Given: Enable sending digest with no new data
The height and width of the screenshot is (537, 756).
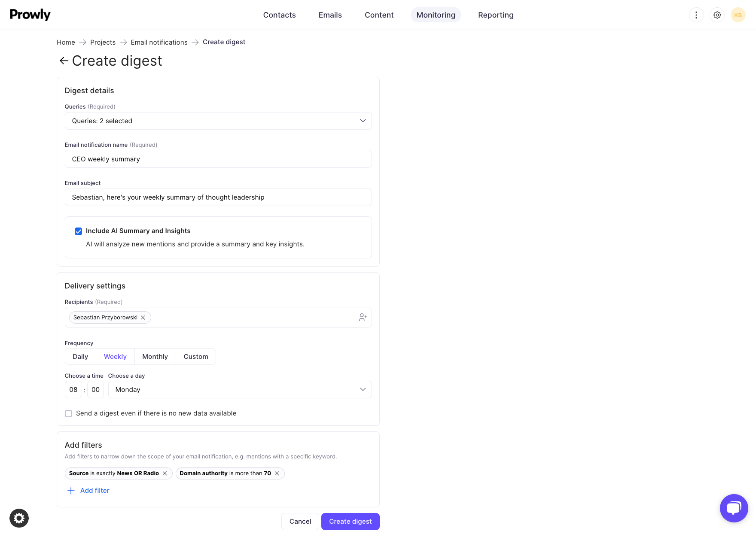Looking at the screenshot, I should click(69, 413).
